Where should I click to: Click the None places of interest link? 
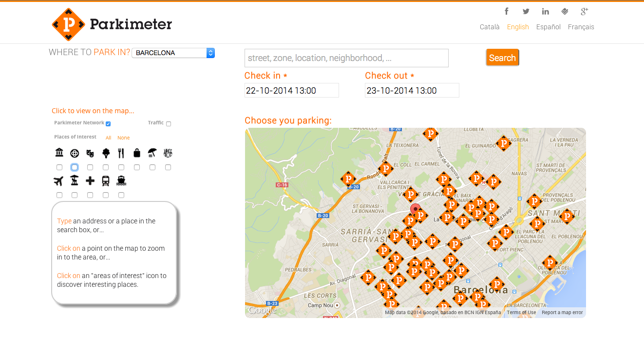pyautogui.click(x=123, y=138)
